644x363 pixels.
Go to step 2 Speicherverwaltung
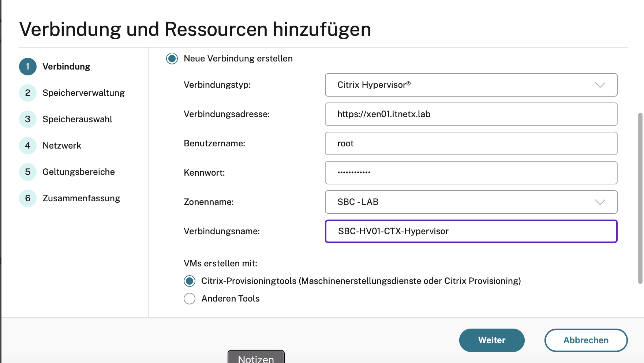click(x=72, y=93)
